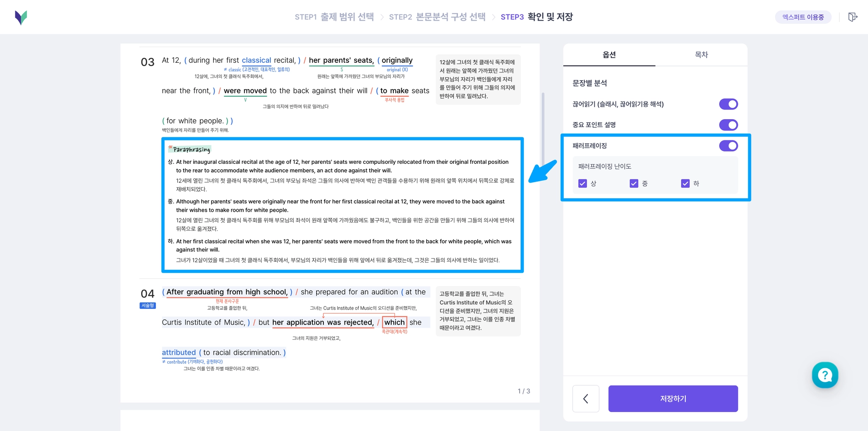
Task: Disable the 패러프레이징 switch
Action: click(x=729, y=146)
